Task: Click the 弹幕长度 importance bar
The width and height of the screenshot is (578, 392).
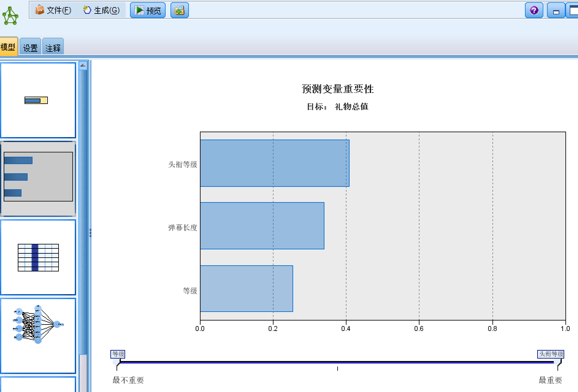Action: (262, 226)
